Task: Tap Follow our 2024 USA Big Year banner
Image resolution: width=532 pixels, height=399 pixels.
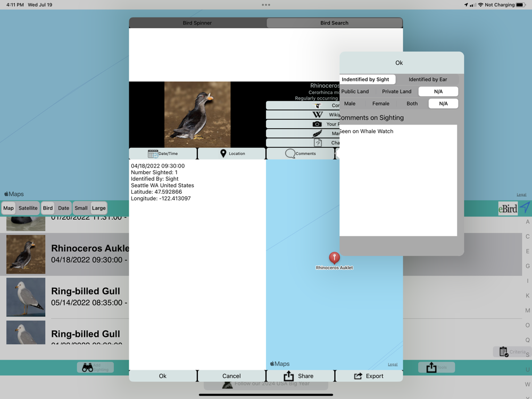Action: click(x=266, y=384)
